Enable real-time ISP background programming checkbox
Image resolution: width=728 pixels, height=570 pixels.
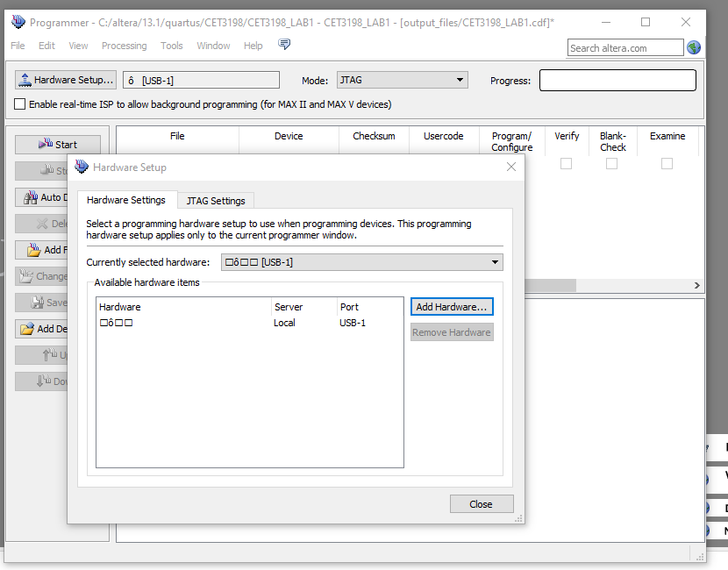tap(19, 104)
